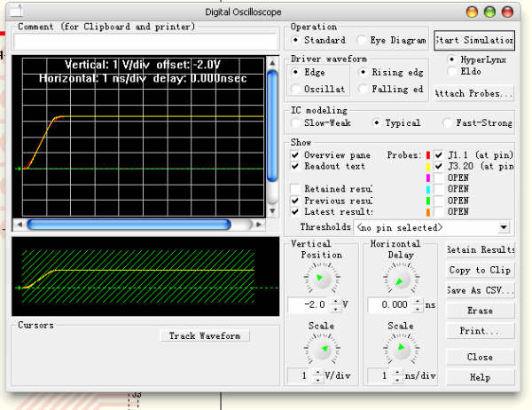
Task: Click the Erase button
Action: coord(481,310)
